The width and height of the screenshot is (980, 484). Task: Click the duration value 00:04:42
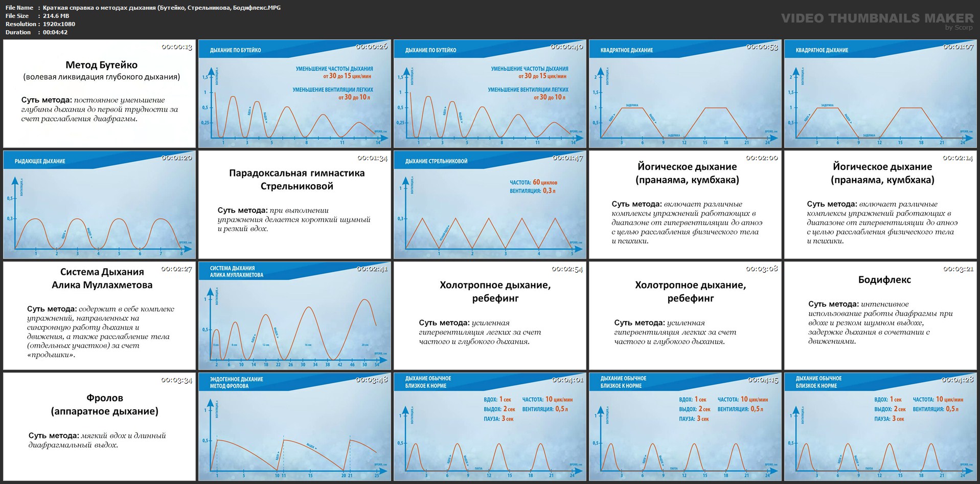tap(55, 32)
